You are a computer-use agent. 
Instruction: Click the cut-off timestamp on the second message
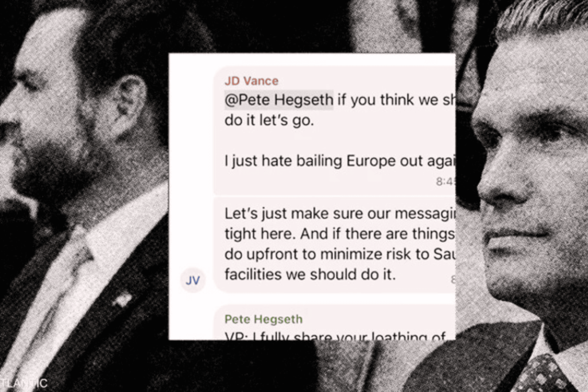tap(453, 280)
